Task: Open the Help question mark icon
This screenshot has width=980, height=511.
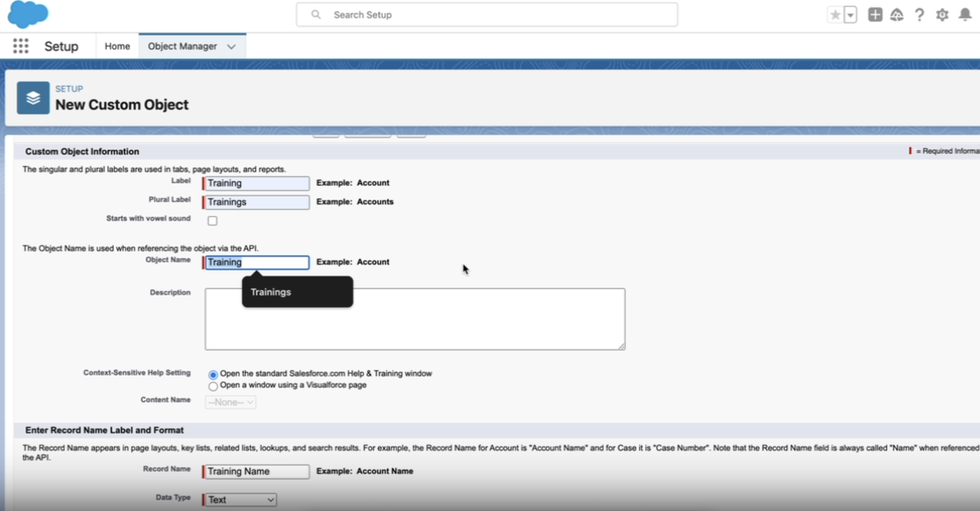Action: (920, 15)
